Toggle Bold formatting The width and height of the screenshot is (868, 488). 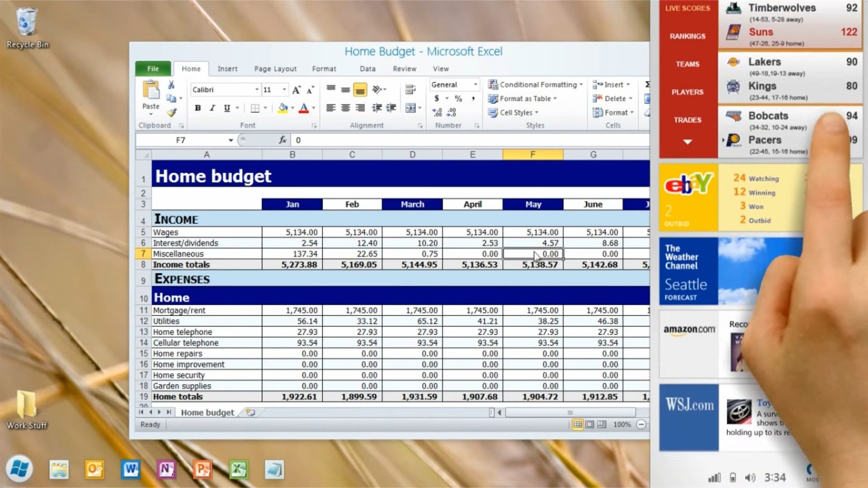198,108
